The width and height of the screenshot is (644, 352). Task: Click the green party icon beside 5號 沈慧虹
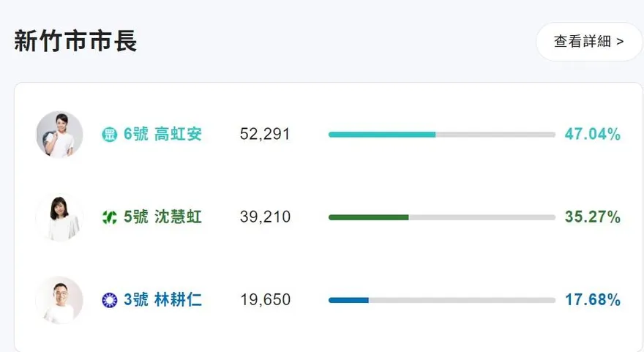point(109,217)
